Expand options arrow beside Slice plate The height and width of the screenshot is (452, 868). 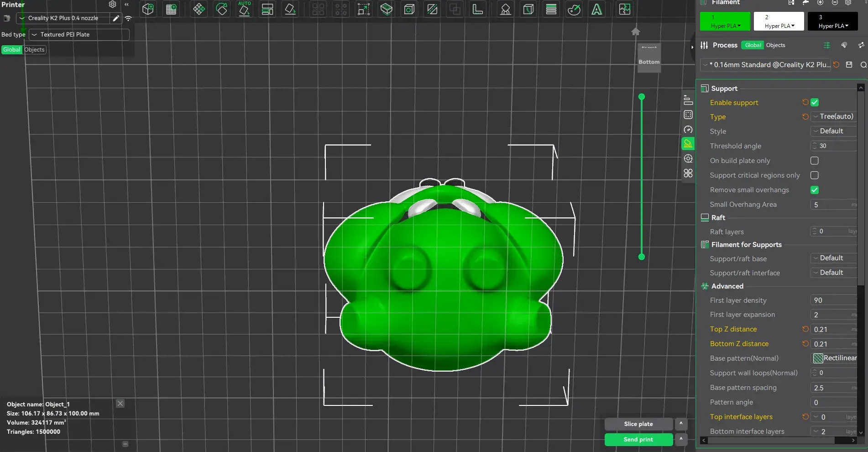681,424
